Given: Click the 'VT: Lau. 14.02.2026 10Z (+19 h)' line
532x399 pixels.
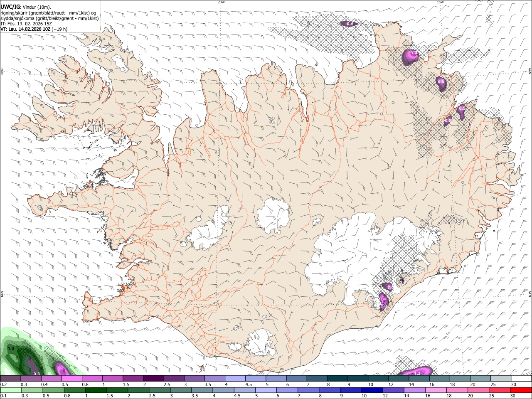Looking at the screenshot, I should pyautogui.click(x=34, y=29).
